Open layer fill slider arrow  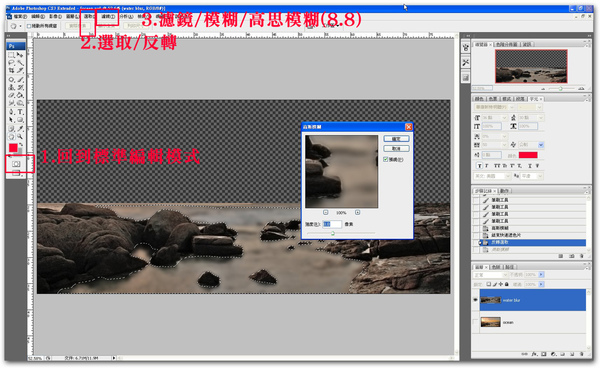pyautogui.click(x=541, y=284)
